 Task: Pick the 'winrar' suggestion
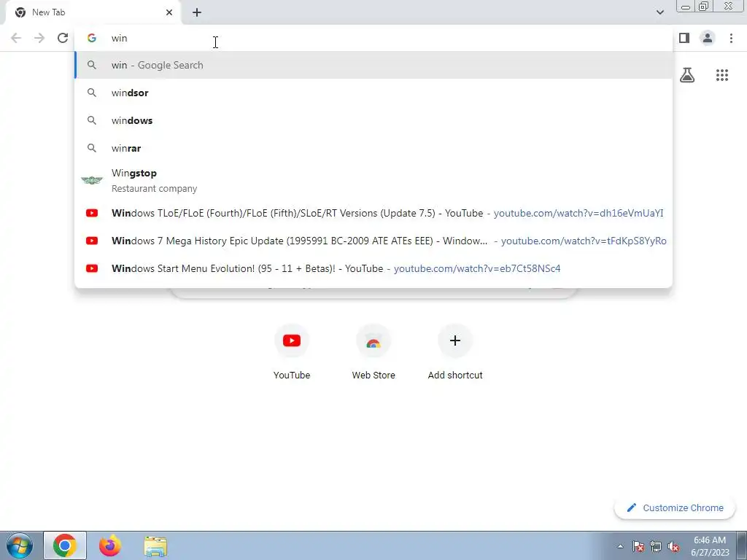[x=373, y=148]
